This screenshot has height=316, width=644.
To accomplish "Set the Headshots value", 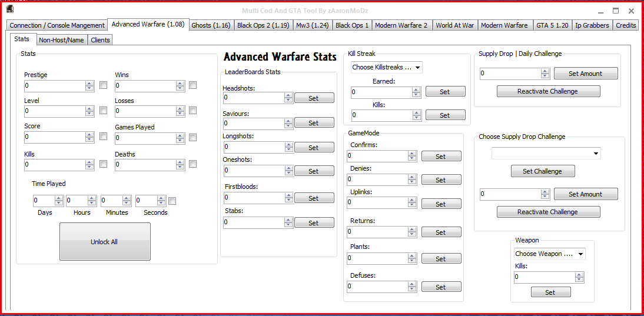I will point(314,98).
